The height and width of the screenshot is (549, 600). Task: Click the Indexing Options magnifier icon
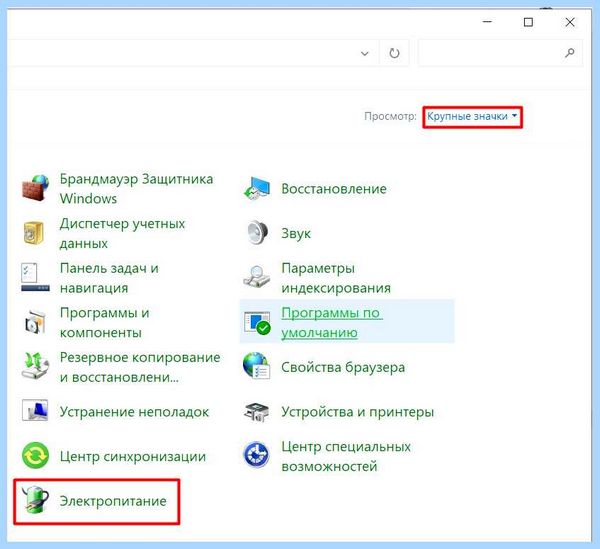(257, 277)
